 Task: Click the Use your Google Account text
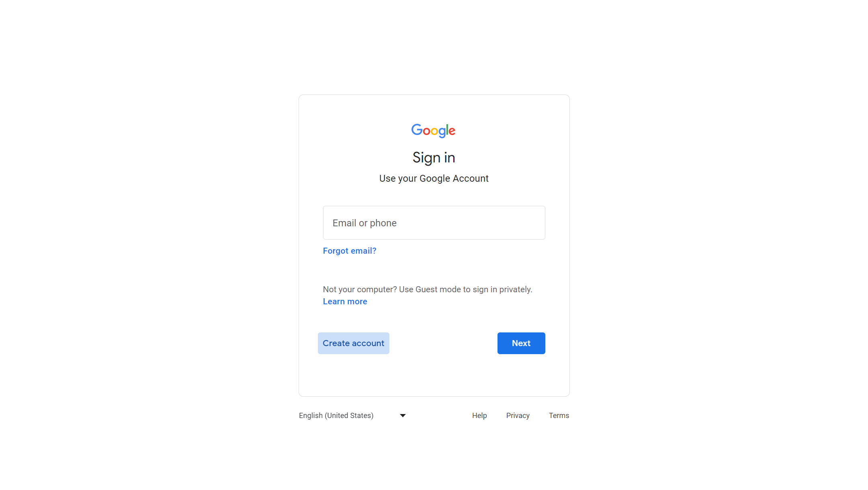[x=434, y=178]
